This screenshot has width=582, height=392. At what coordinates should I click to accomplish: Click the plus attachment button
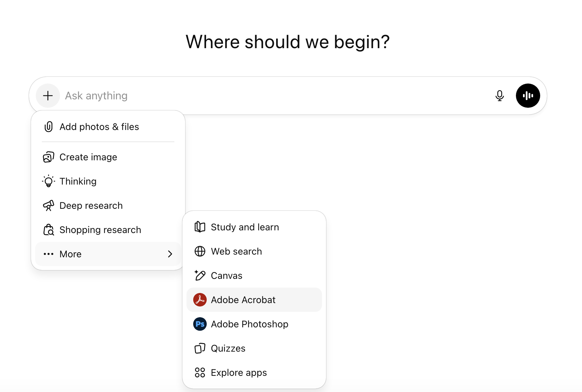(x=48, y=96)
